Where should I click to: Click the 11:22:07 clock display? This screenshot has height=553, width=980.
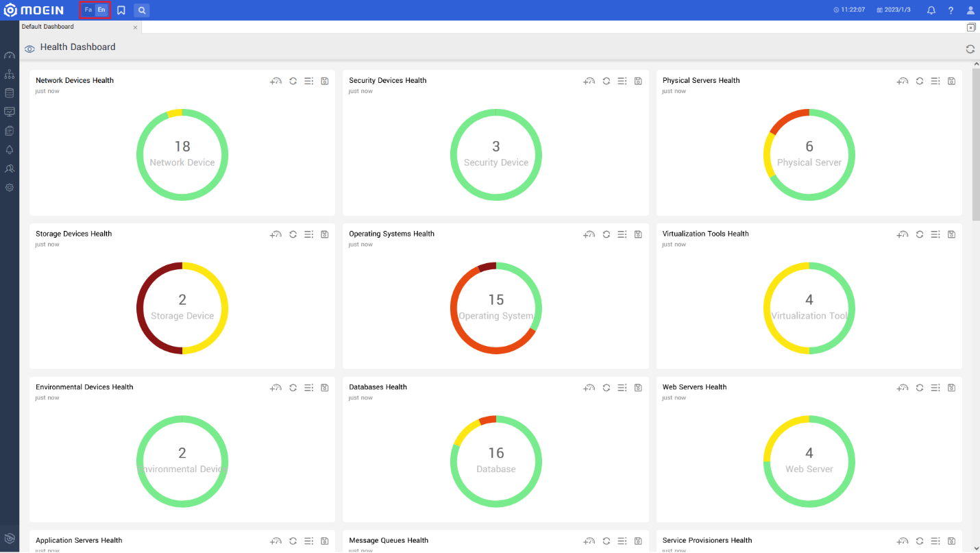849,10
